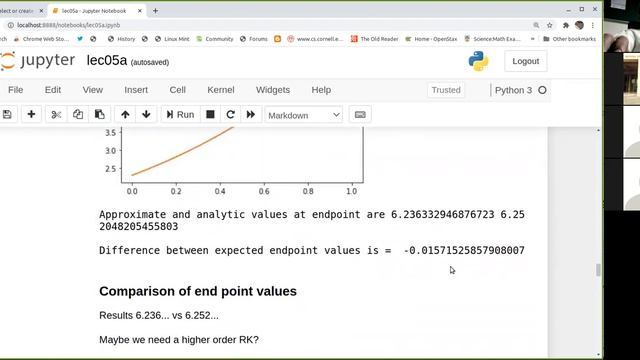Open the Edit menu
The width and height of the screenshot is (640, 360).
[53, 90]
